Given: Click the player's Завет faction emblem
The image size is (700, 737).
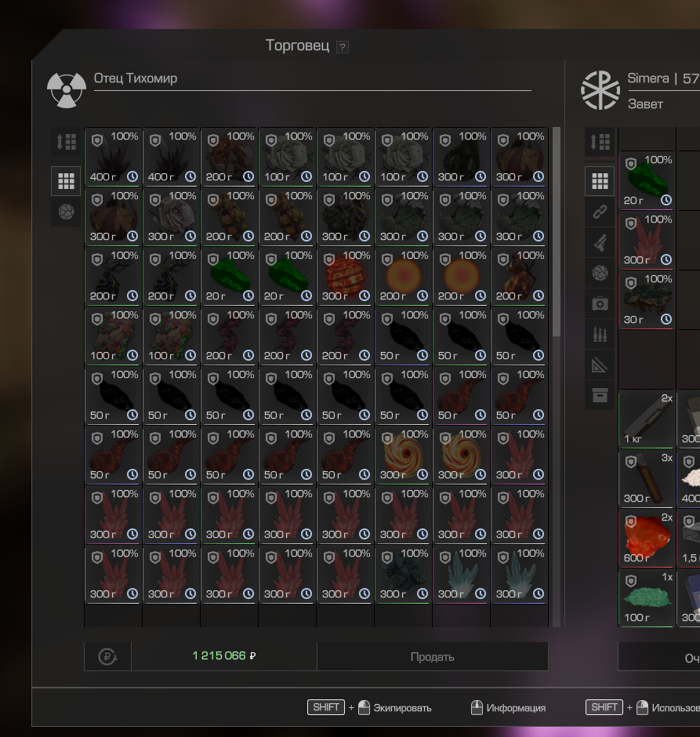Looking at the screenshot, I should (x=600, y=90).
